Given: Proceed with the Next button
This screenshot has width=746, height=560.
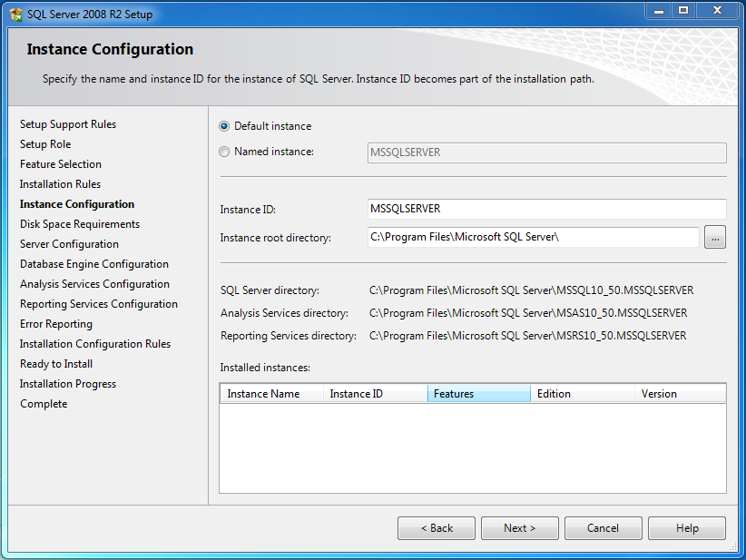Looking at the screenshot, I should coord(519,528).
